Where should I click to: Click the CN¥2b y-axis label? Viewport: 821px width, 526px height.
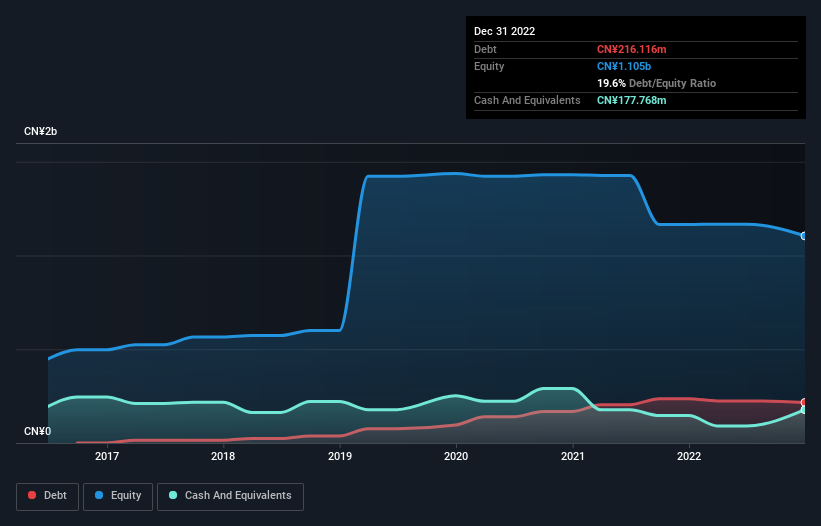(x=40, y=131)
